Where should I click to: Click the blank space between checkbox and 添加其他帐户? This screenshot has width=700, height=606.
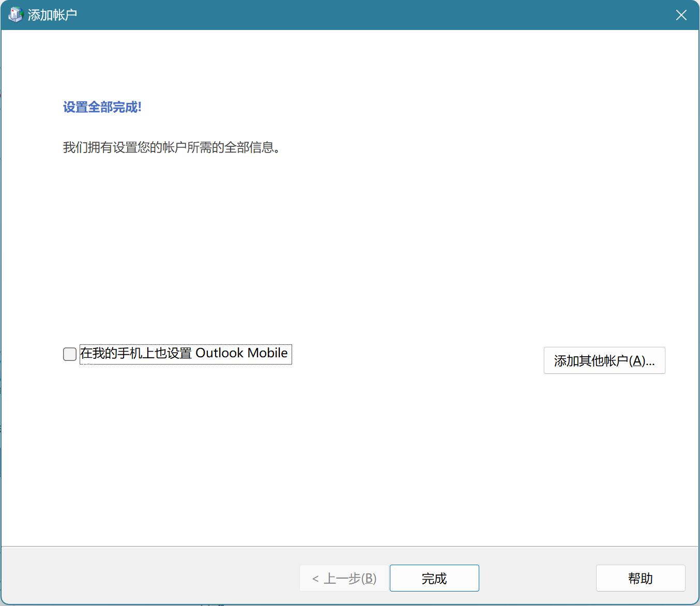[414, 357]
